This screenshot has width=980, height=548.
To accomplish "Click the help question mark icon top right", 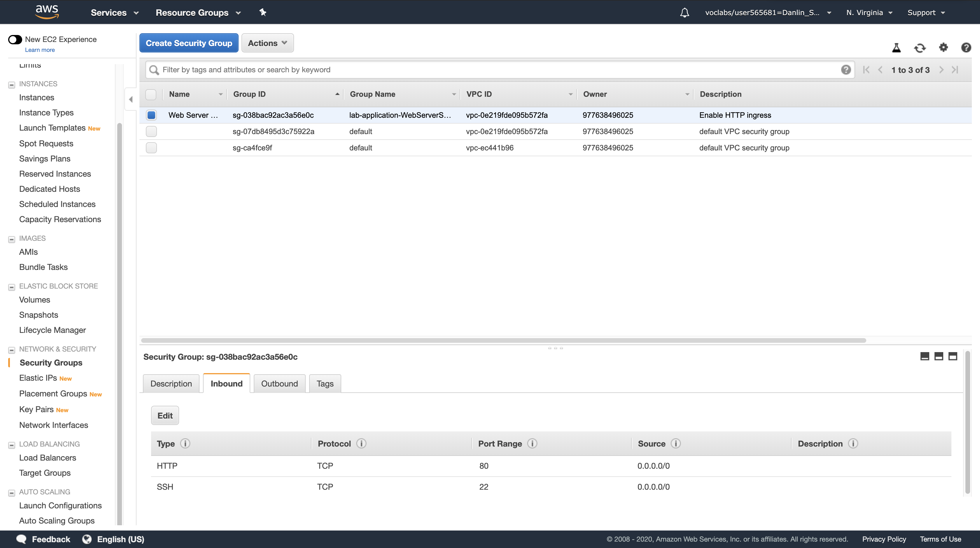I will point(965,48).
